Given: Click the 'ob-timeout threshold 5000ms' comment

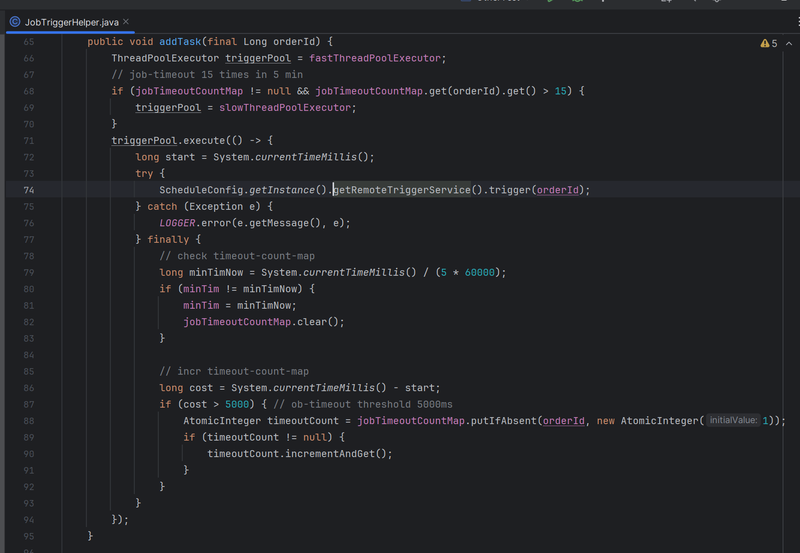Looking at the screenshot, I should [363, 405].
